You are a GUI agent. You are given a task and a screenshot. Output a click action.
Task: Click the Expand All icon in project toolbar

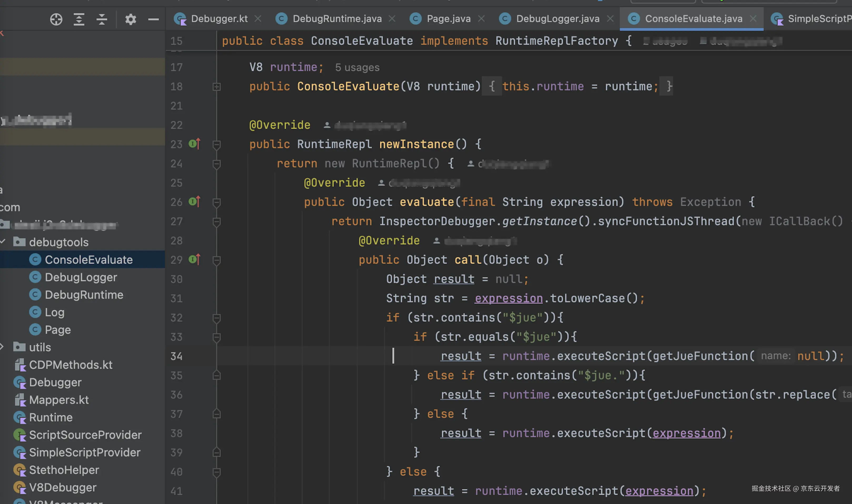point(79,19)
